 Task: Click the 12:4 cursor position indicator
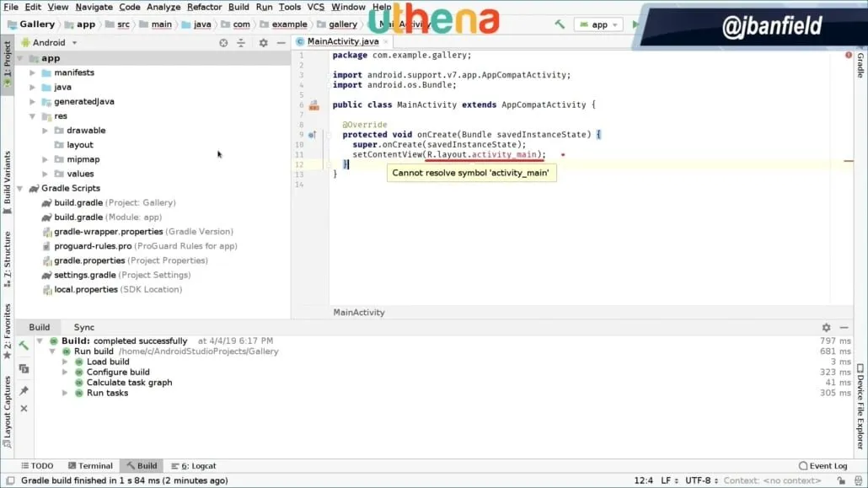(643, 480)
